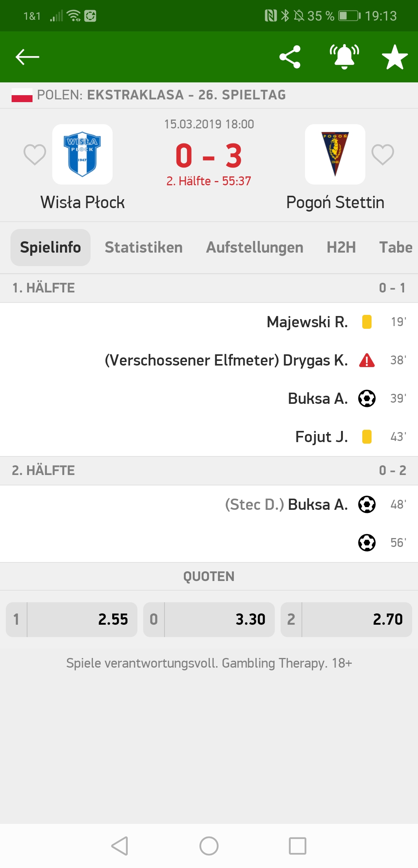
Task: Favorite Pogoń Stettin with heart icon
Action: 383,154
